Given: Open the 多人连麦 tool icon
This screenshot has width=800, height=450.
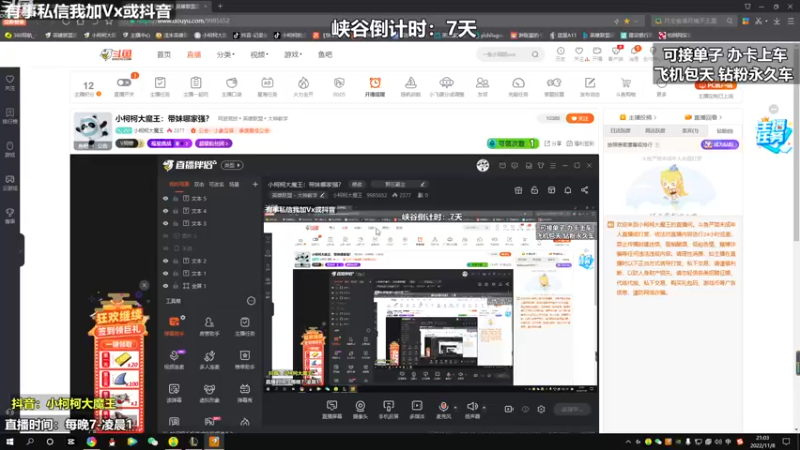Looking at the screenshot, I should [x=209, y=359].
